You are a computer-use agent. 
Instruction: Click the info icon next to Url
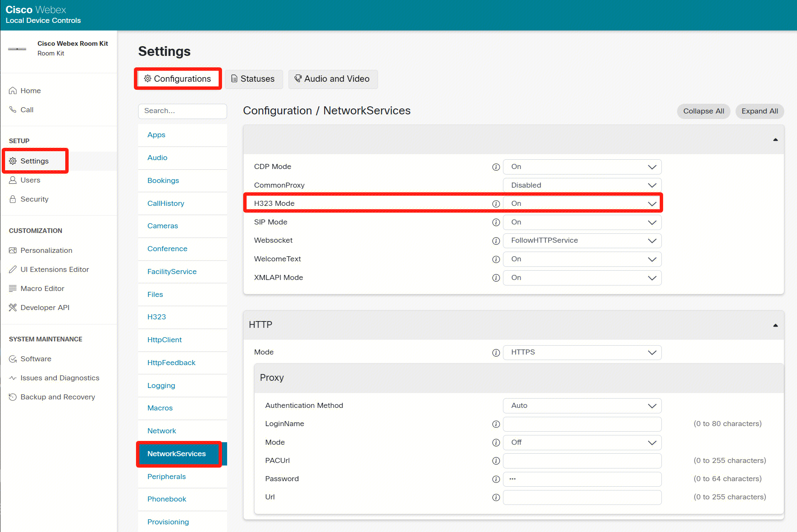point(496,497)
